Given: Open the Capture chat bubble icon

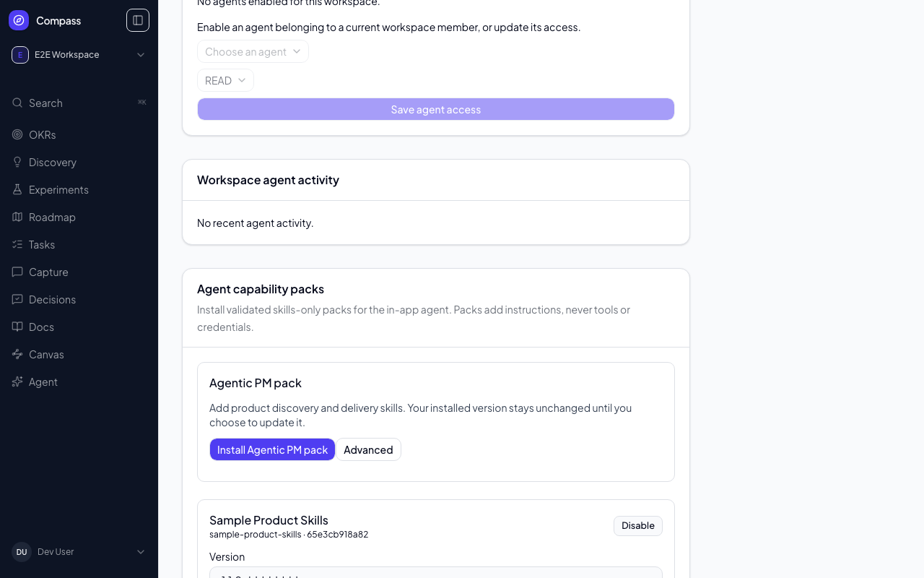Looking at the screenshot, I should click(x=17, y=272).
